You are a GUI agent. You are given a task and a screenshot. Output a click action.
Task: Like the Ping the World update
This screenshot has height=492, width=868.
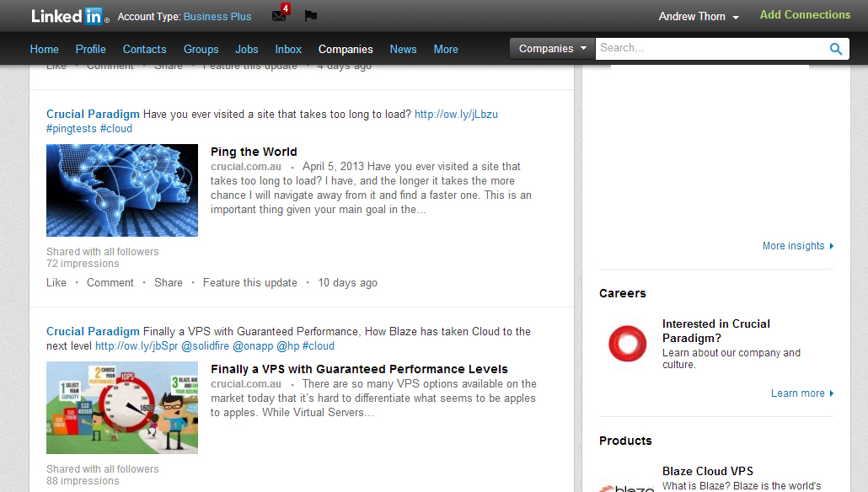click(x=56, y=283)
